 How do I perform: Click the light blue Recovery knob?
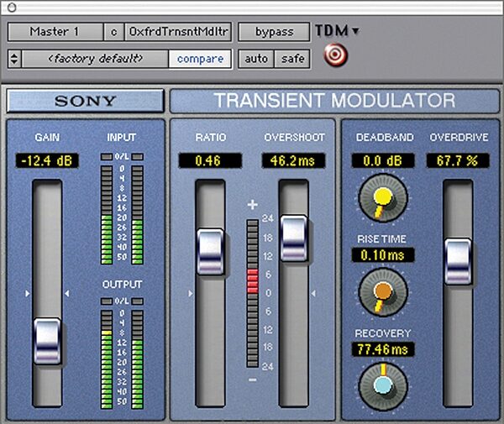point(383,386)
